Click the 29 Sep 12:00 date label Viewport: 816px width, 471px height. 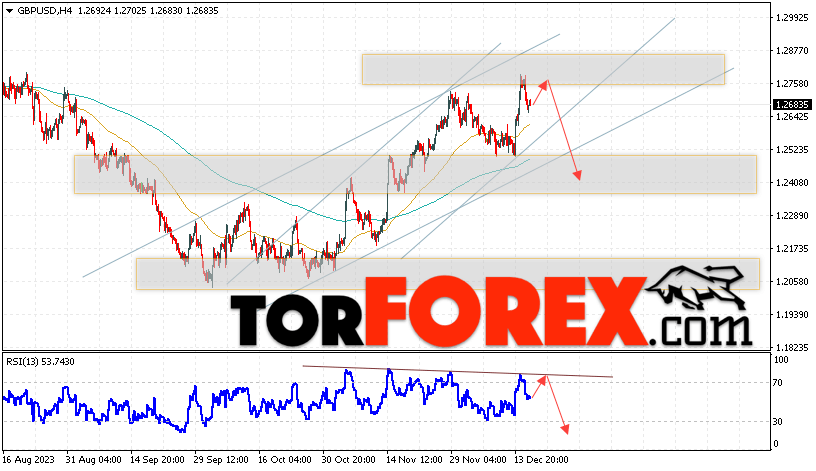221,460
